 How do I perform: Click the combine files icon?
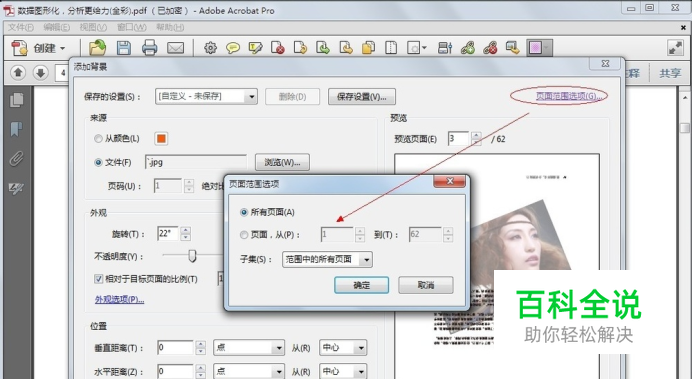click(368, 48)
